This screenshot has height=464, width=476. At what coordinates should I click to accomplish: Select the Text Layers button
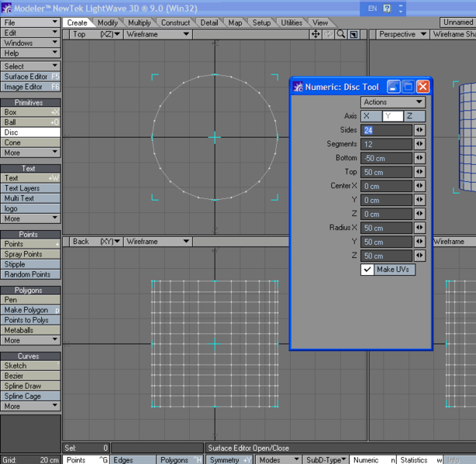(30, 188)
